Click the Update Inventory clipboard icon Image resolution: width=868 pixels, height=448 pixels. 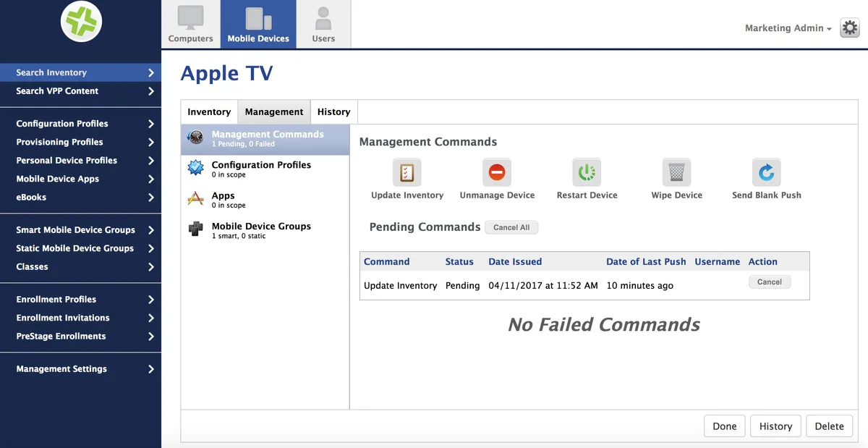407,173
